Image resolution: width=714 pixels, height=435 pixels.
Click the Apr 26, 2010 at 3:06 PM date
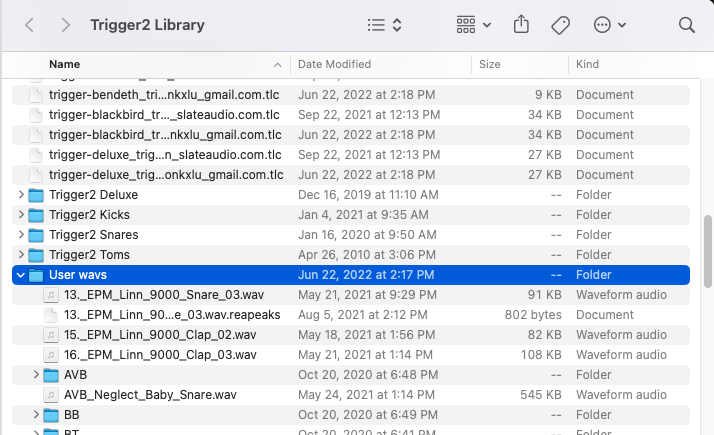(367, 255)
